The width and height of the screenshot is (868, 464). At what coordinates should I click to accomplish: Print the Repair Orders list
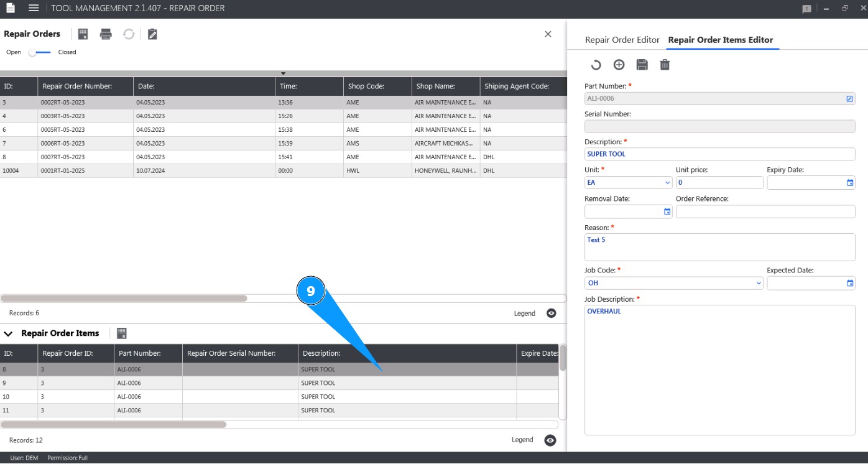106,34
